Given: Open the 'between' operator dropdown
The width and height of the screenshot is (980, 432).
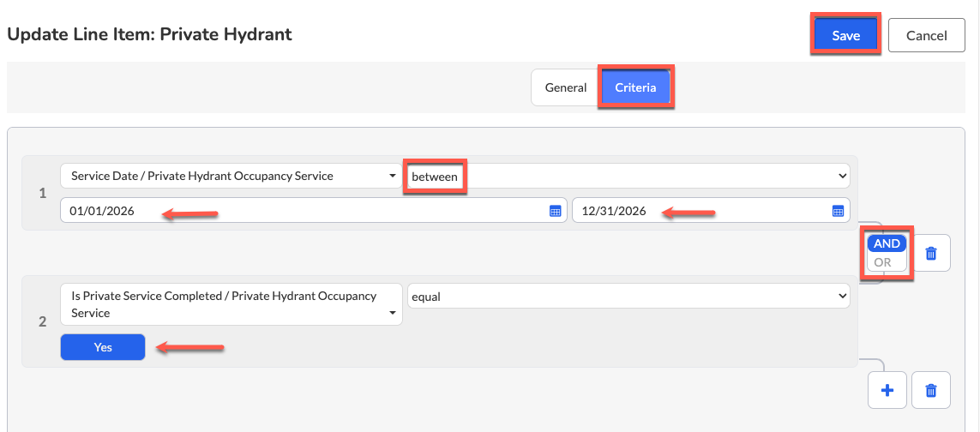Looking at the screenshot, I should [x=628, y=177].
